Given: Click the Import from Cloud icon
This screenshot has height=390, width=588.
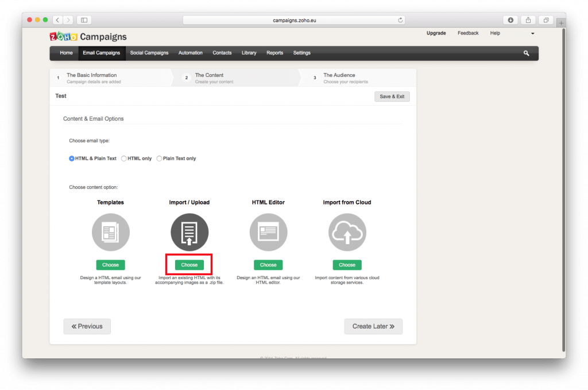Looking at the screenshot, I should [347, 233].
